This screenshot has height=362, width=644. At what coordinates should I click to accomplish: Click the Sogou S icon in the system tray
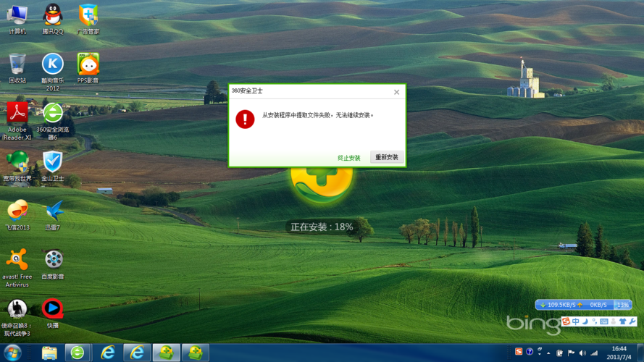tap(519, 352)
